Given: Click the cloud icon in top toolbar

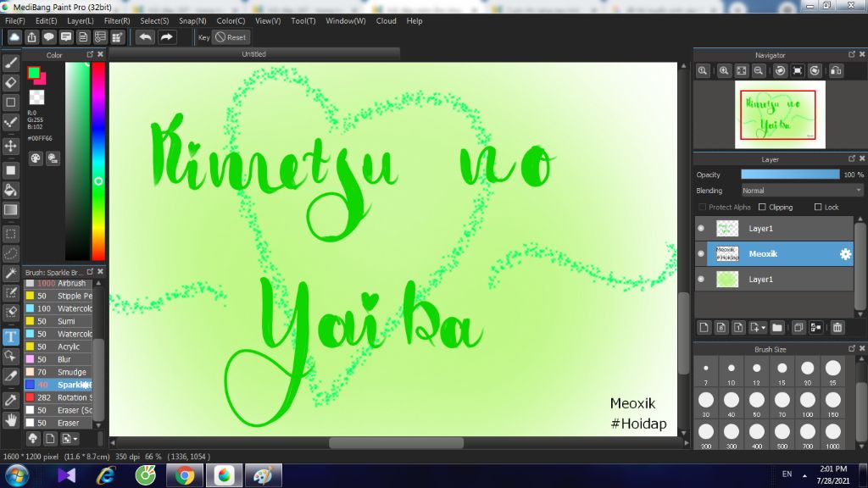Looking at the screenshot, I should coord(14,37).
